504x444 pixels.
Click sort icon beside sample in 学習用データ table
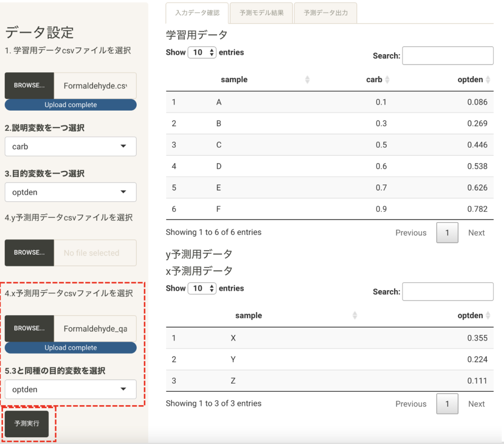tap(308, 80)
